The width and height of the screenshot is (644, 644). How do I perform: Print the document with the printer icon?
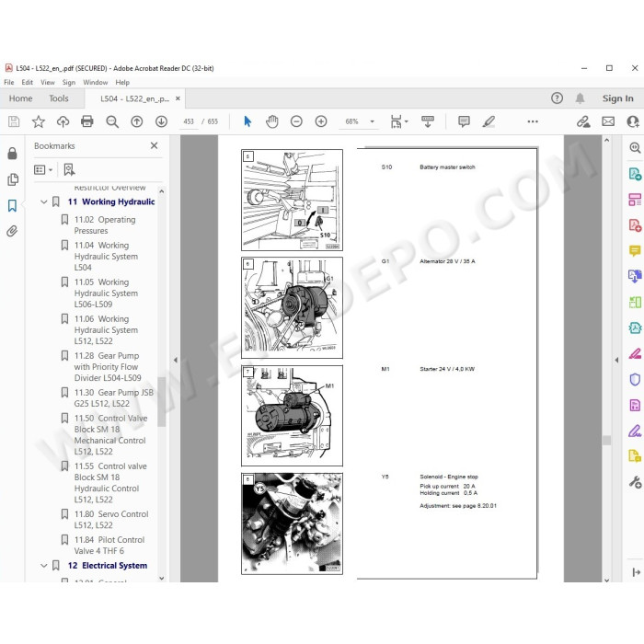(87, 121)
